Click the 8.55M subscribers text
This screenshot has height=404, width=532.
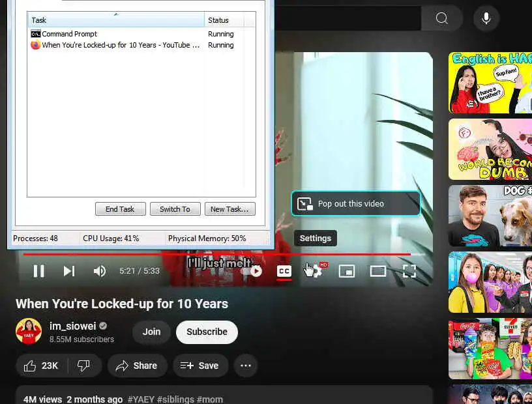81,339
